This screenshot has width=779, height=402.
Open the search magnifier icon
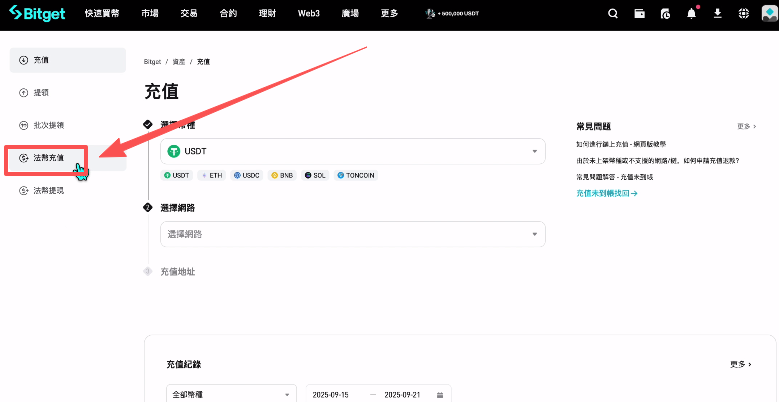613,14
